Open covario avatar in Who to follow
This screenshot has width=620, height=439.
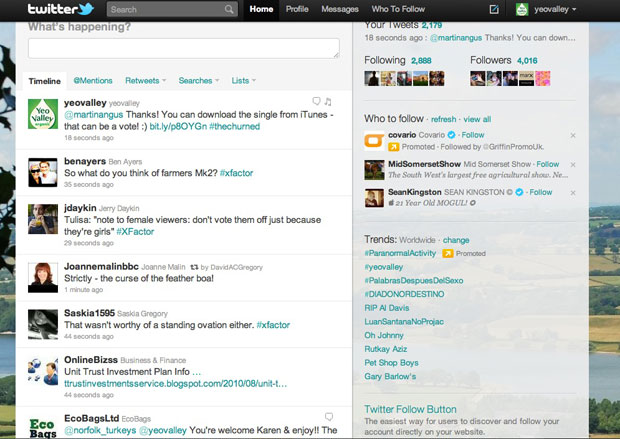click(374, 141)
